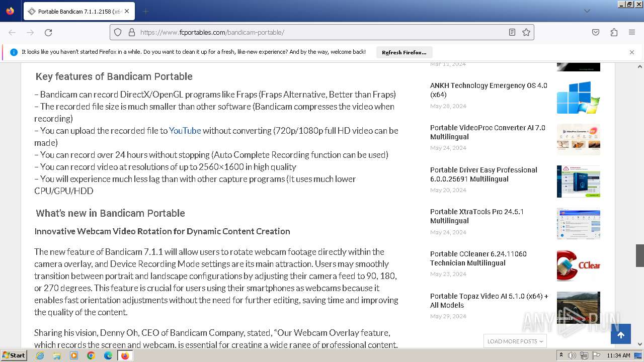Open Portable XtraTools Pro 24.5.1 post

[x=477, y=216]
